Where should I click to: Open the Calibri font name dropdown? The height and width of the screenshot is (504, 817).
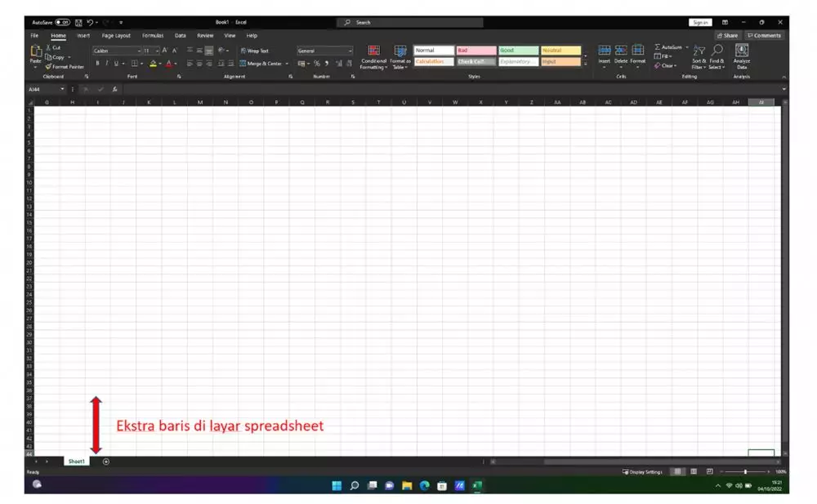click(x=138, y=51)
